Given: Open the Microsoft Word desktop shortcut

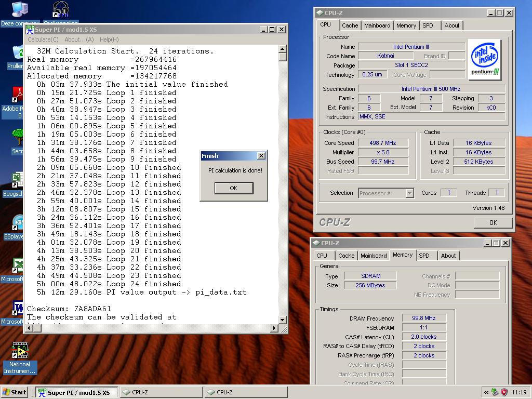Looking at the screenshot, I should pos(18,309).
